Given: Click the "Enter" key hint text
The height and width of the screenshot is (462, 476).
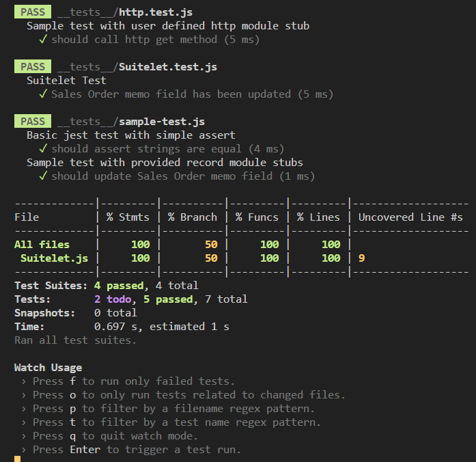Looking at the screenshot, I should click(85, 450).
